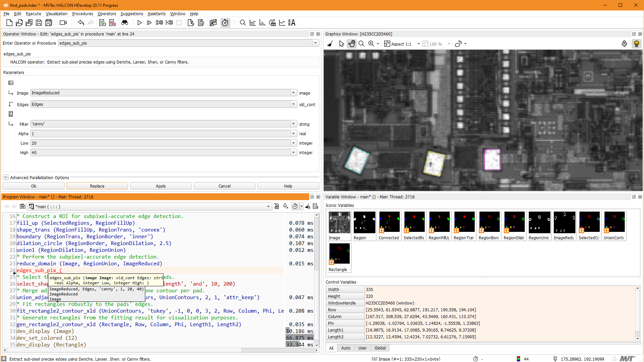Open the *main procedure selector dropdown
Screen dimensions: 644x362
268,206
